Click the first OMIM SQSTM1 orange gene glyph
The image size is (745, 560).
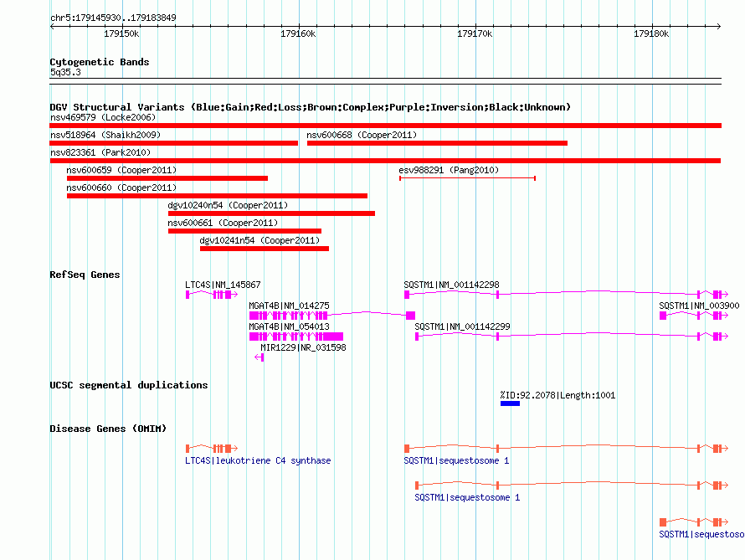pos(566,448)
